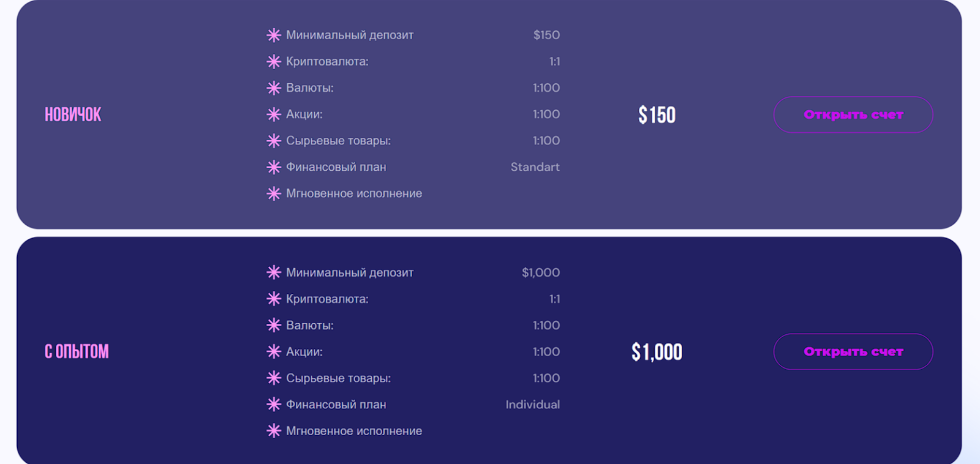Click asterisk by Мгновенное исполнение in С опытом card
Image resolution: width=980 pixels, height=464 pixels.
(x=274, y=431)
